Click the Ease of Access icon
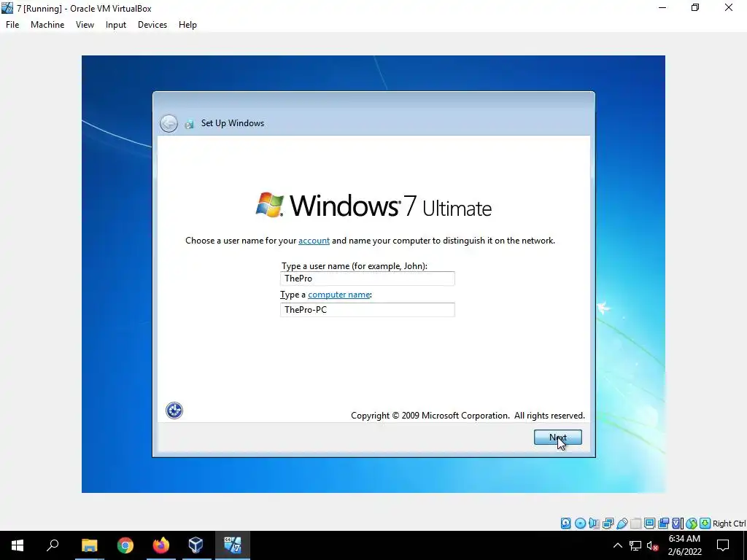This screenshot has width=747, height=560. 174,411
